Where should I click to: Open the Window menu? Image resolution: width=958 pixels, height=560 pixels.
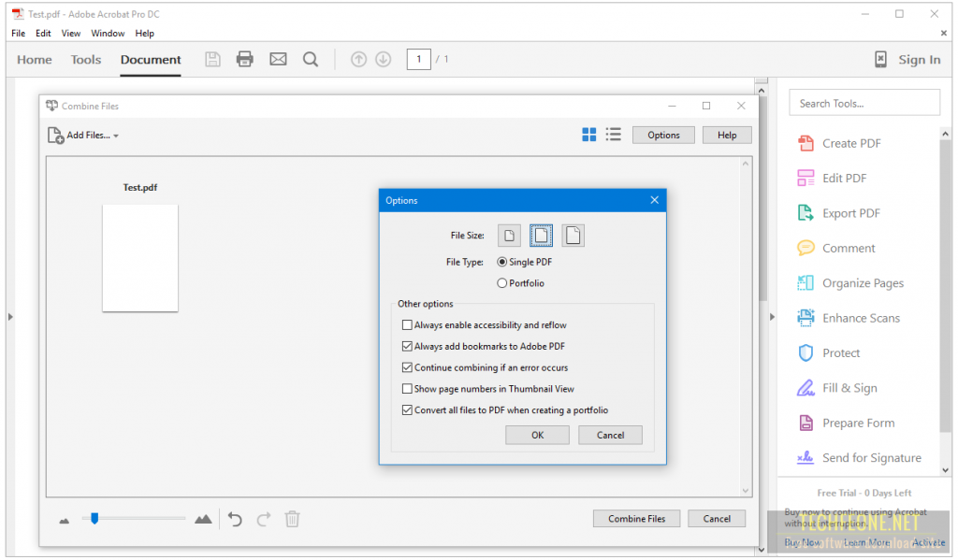tap(108, 33)
